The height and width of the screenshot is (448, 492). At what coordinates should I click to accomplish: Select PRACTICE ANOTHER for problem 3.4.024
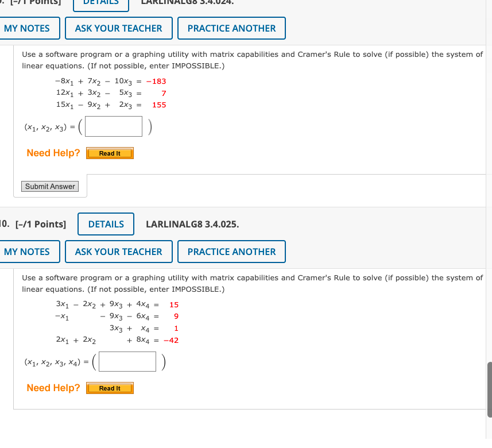click(231, 28)
